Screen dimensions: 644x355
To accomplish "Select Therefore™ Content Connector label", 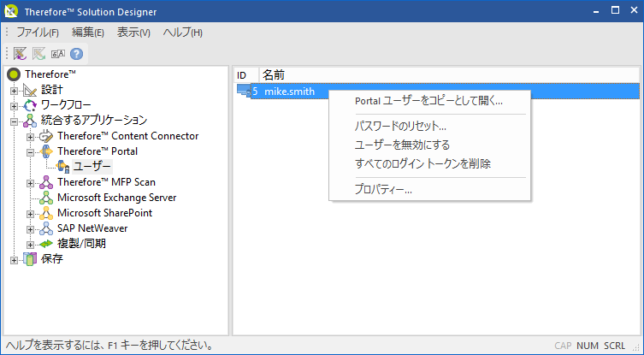I will click(x=128, y=136).
